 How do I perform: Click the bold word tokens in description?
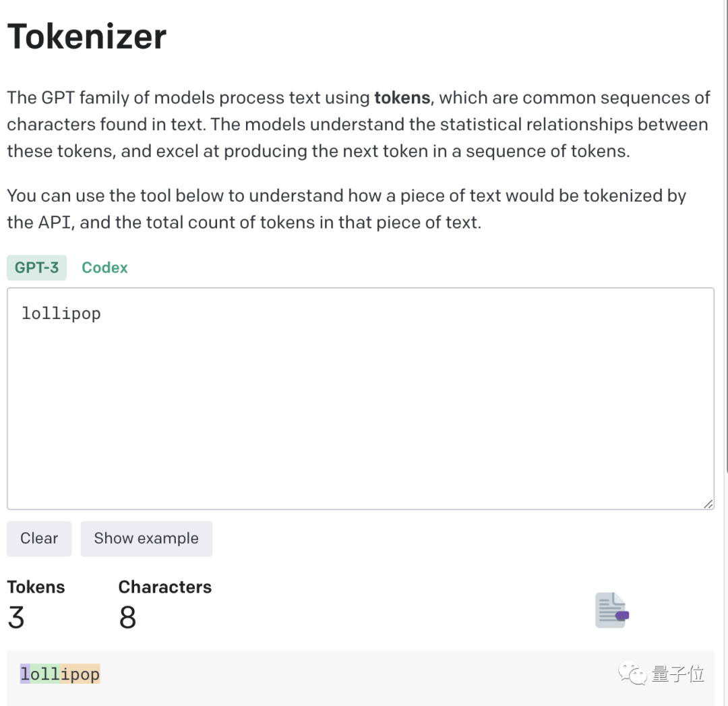402,98
